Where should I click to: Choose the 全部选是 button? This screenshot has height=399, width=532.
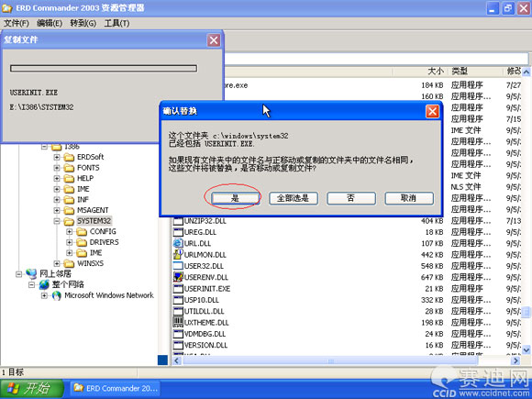pyautogui.click(x=294, y=198)
